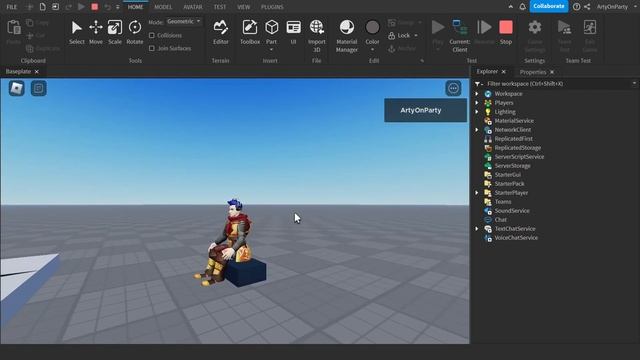Image resolution: width=640 pixels, height=360 pixels.
Task: Expand the Players tree node
Action: [477, 103]
